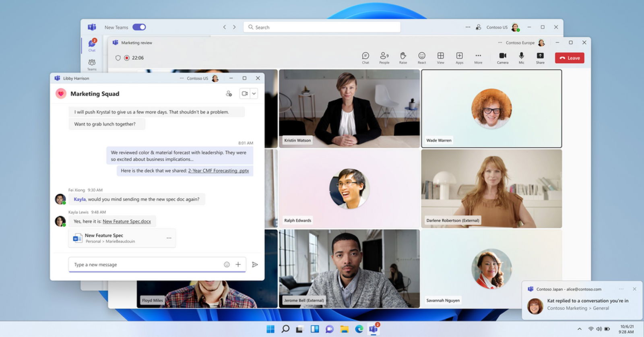Add people to Marketing Squad chat
The image size is (644, 337).
click(229, 93)
